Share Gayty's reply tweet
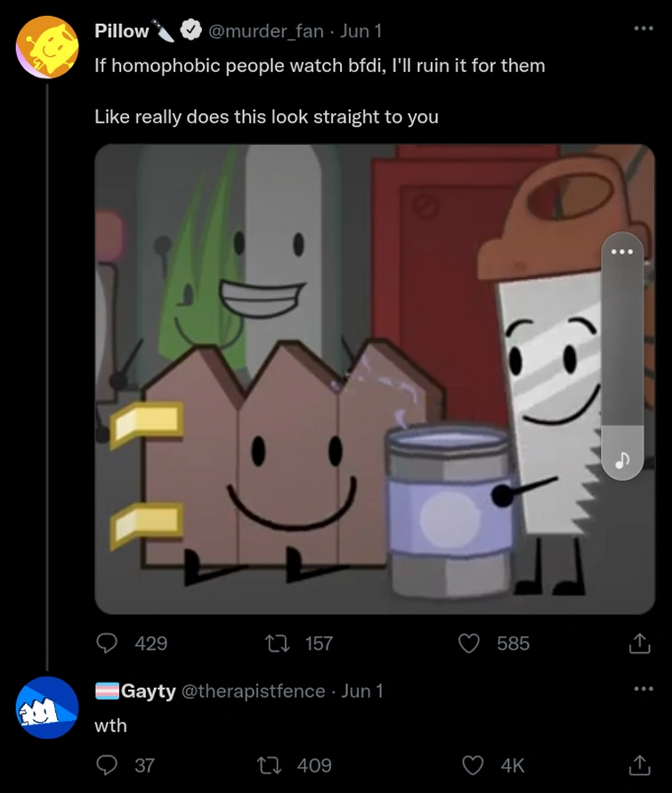The image size is (672, 793). coord(637,765)
